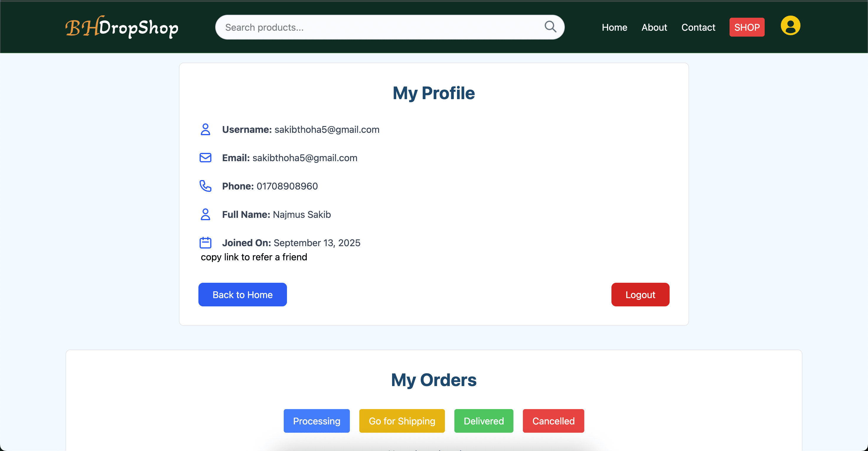This screenshot has height=451, width=868.
Task: Click the phone handset icon
Action: [205, 186]
